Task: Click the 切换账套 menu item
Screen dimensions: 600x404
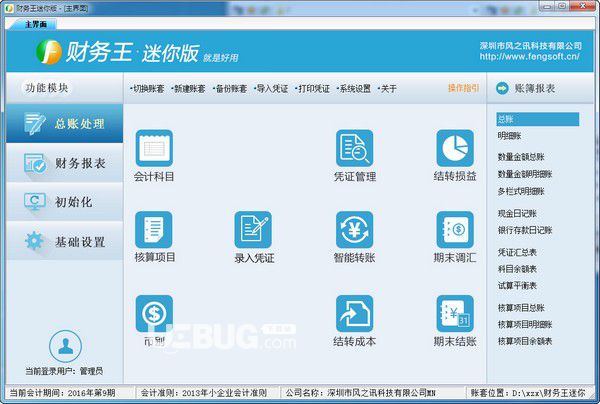Action: coord(147,89)
